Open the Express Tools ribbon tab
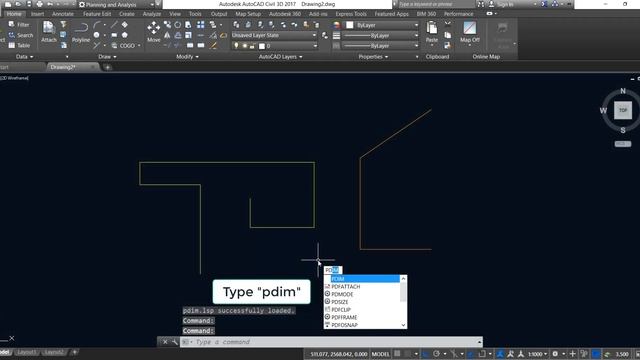640x360 pixels. coord(351,14)
